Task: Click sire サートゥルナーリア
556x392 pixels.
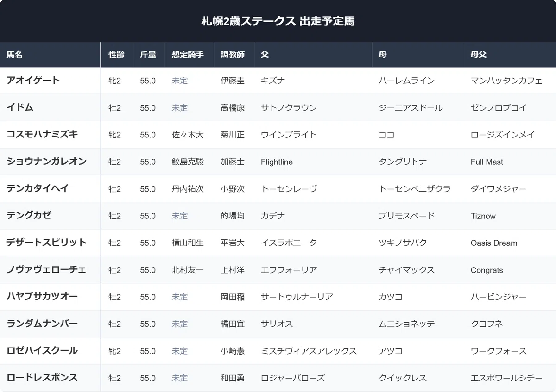Action: click(297, 297)
